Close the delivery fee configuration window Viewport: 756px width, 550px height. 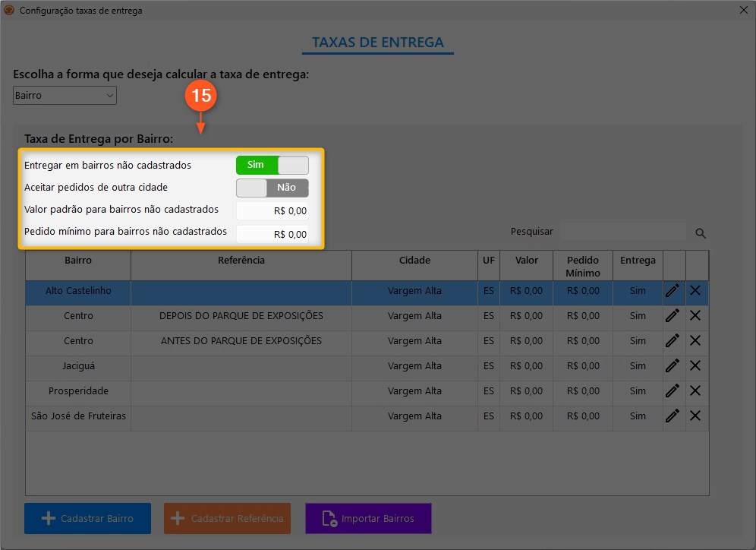[x=742, y=10]
